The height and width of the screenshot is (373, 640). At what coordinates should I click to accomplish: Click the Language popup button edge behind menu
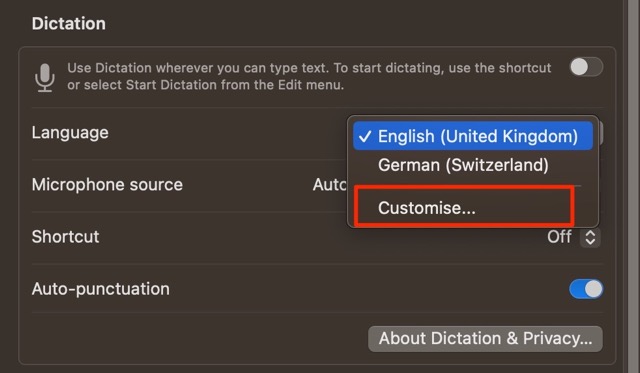[601, 133]
